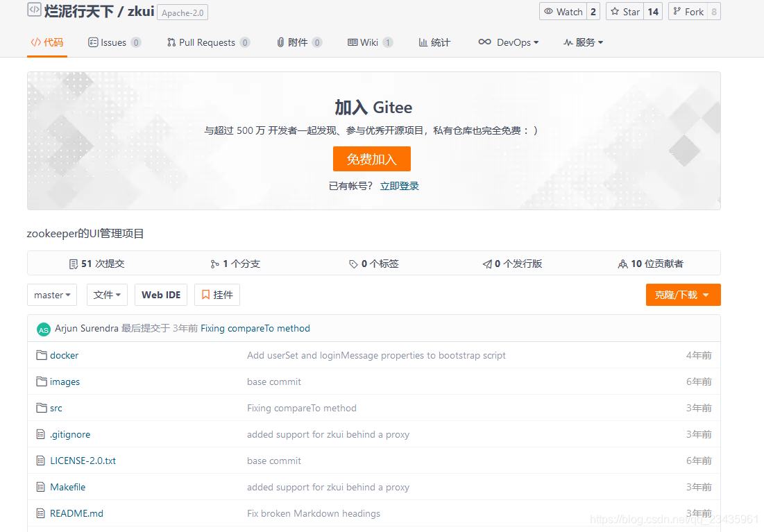View the 10 位贡献者 contributors
The height and width of the screenshot is (532, 764).
point(650,264)
